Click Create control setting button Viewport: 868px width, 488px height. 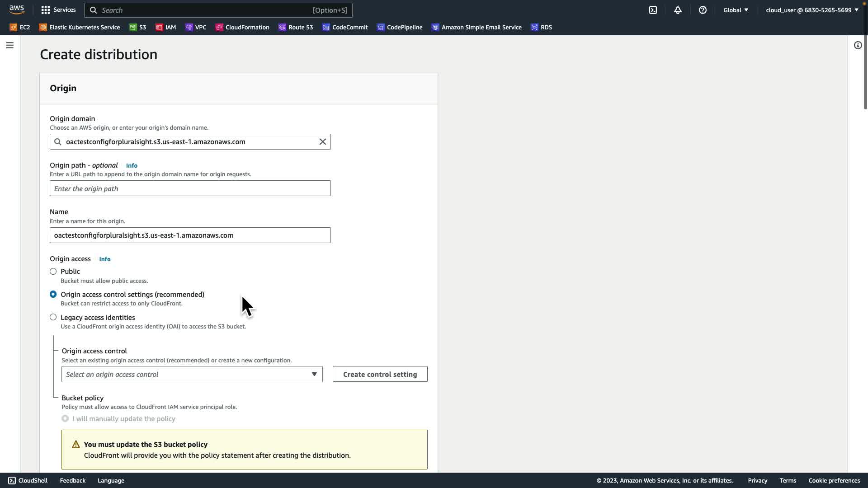pyautogui.click(x=380, y=374)
